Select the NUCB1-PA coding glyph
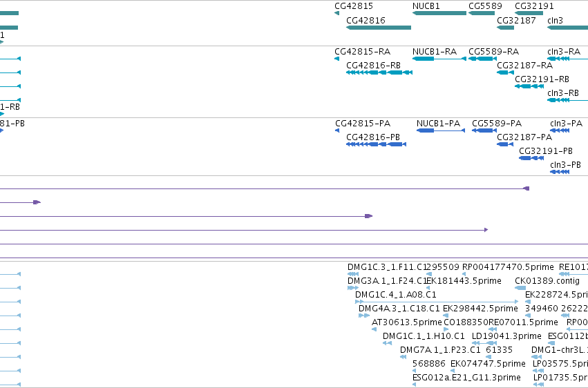The height and width of the screenshot is (388, 588). click(x=441, y=130)
